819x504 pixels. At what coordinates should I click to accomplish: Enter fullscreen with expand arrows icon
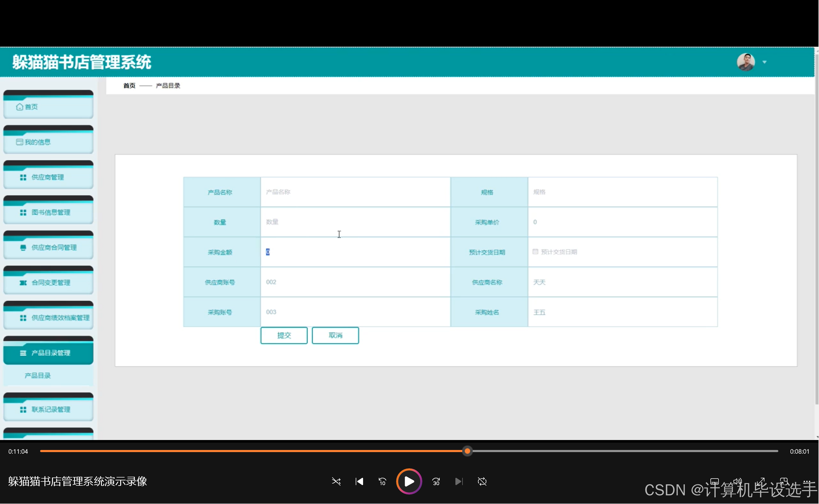761,481
